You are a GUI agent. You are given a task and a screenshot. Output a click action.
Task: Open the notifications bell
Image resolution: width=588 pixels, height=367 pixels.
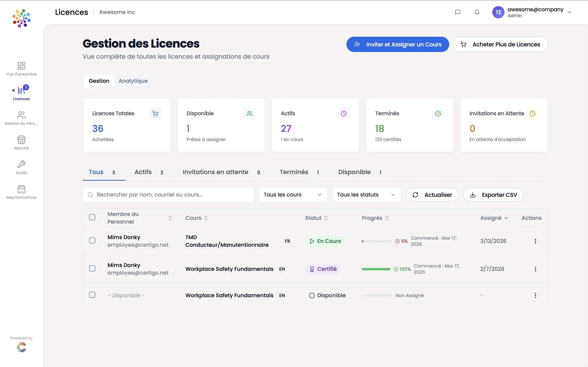point(477,12)
